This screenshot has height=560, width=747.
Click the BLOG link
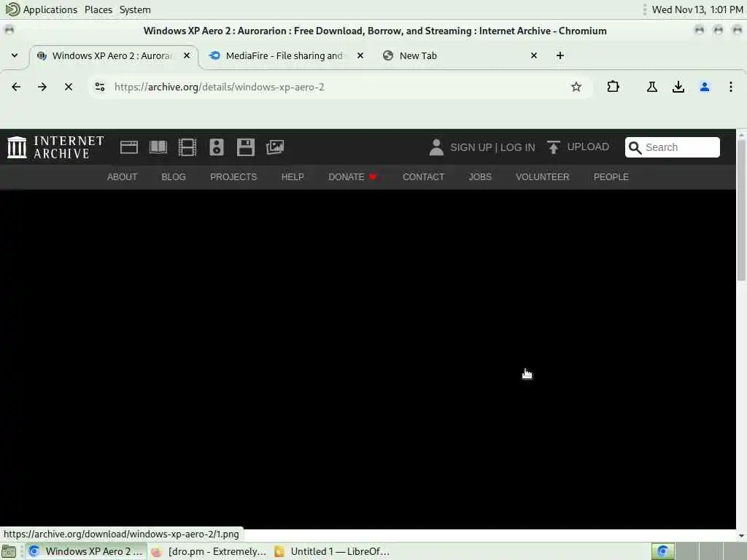pyautogui.click(x=174, y=176)
